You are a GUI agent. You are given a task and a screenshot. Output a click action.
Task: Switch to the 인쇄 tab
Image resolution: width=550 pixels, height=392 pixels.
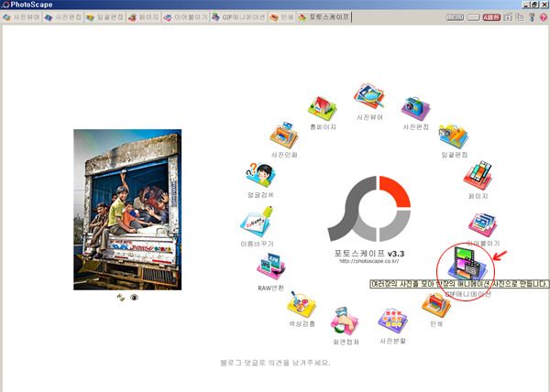[282, 17]
